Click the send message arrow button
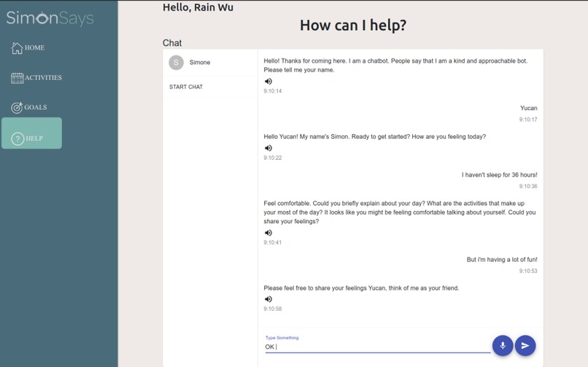This screenshot has height=367, width=588. [525, 346]
